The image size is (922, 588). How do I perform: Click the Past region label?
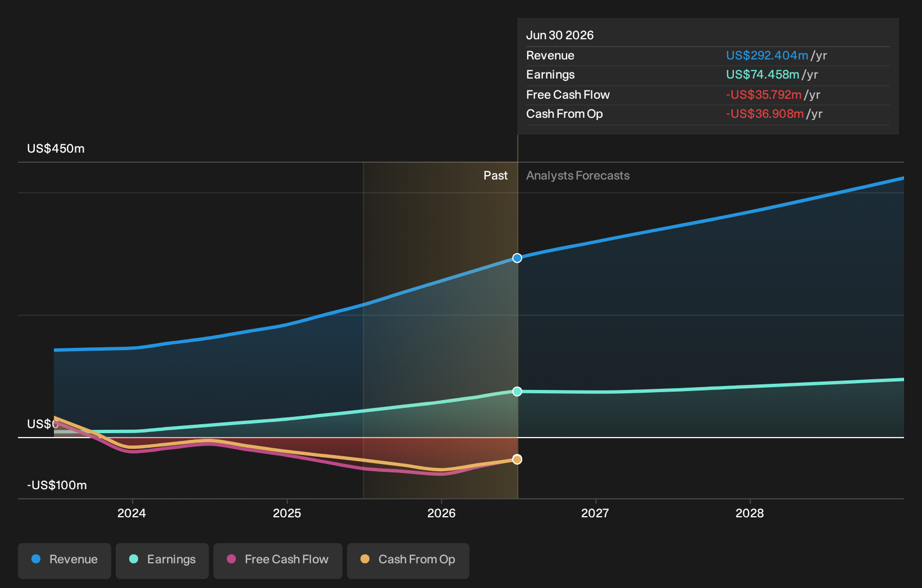495,176
